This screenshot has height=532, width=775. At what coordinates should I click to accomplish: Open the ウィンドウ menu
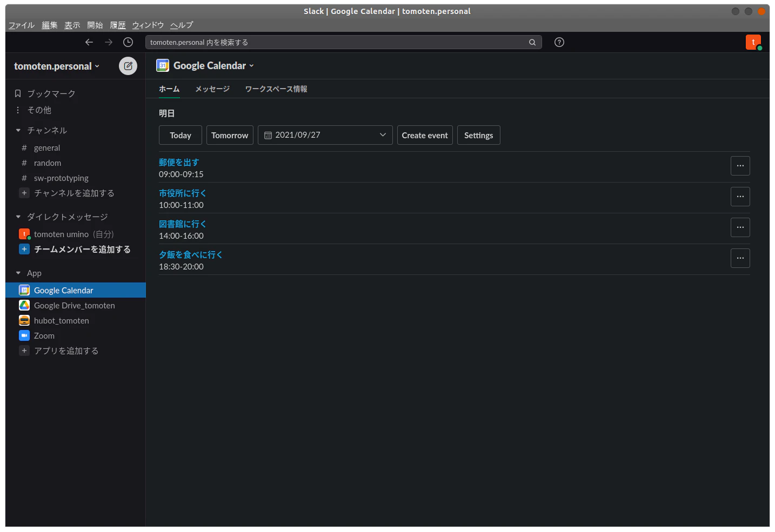coord(148,25)
